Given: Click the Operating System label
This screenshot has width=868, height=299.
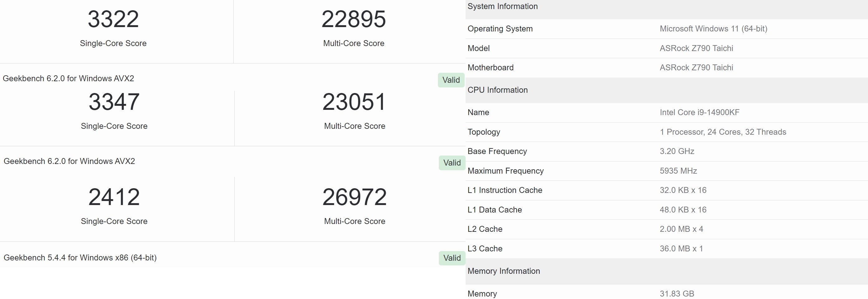Looking at the screenshot, I should pyautogui.click(x=500, y=29).
